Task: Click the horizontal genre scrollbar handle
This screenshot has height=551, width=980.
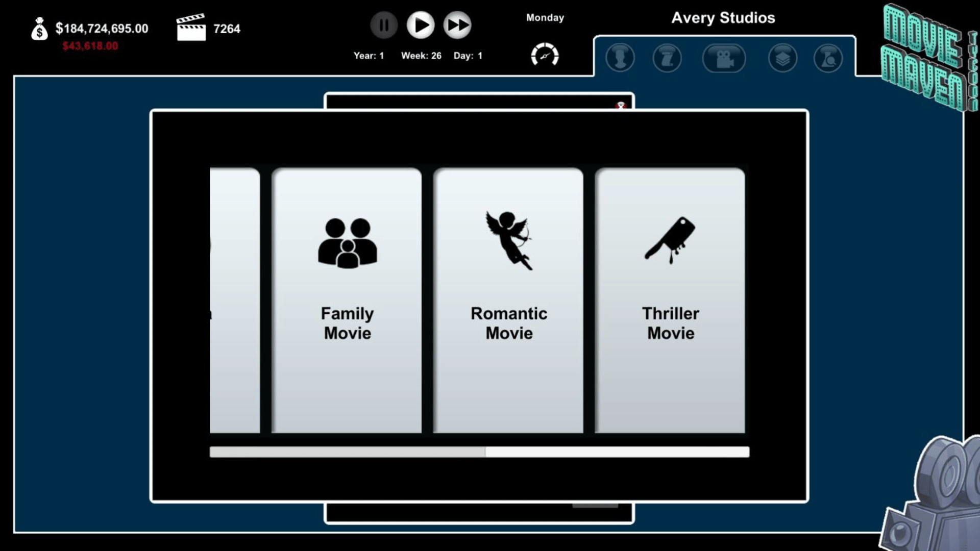Action: pos(617,452)
